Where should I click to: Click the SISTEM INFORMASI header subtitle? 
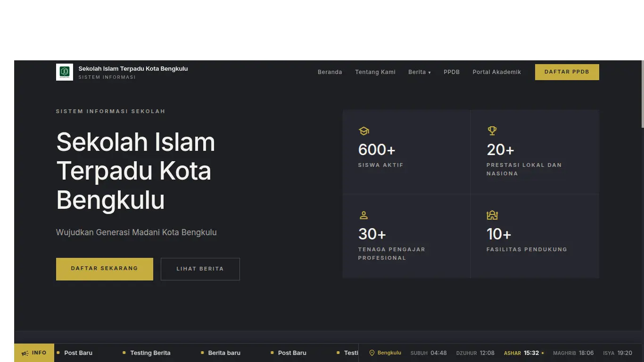[107, 77]
